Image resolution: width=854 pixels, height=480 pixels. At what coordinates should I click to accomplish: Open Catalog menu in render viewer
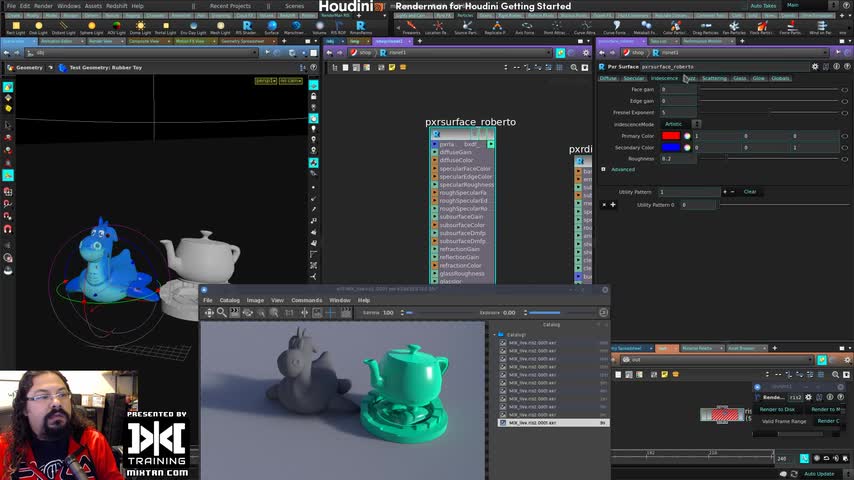tap(229, 300)
